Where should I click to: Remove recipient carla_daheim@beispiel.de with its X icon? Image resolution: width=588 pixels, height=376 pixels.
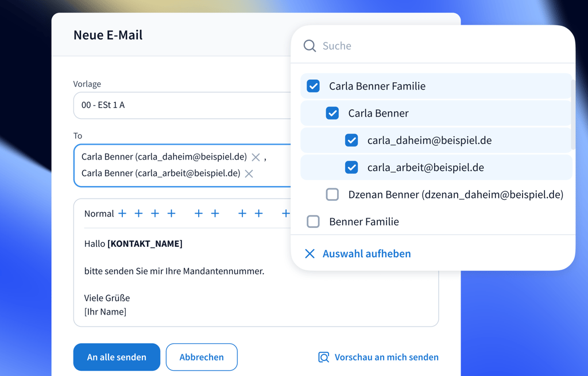(x=256, y=157)
